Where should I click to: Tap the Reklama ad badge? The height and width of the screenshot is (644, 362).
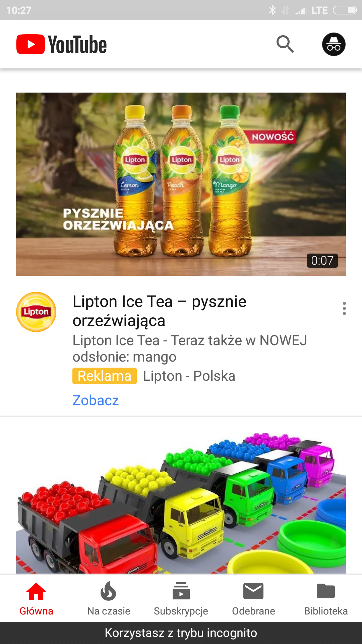(105, 376)
